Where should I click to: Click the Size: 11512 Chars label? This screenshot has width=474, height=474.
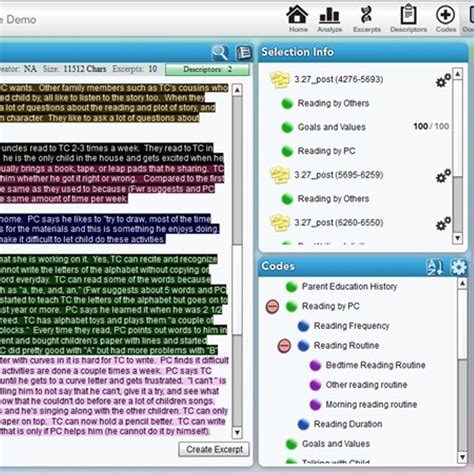(x=74, y=69)
